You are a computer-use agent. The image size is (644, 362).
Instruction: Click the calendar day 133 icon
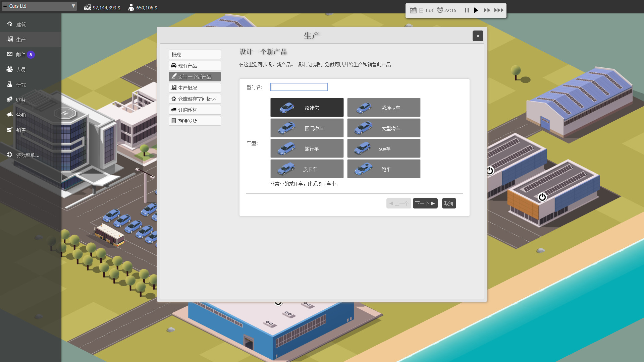pos(413,10)
